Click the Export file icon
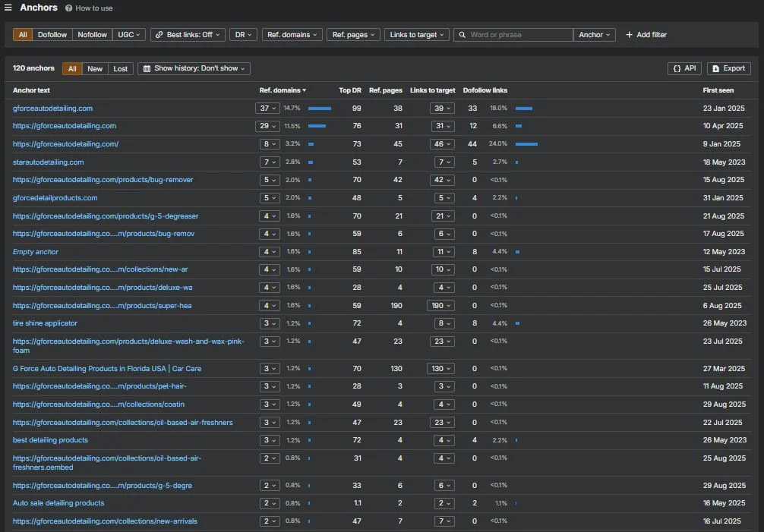764x532 pixels. [x=715, y=68]
